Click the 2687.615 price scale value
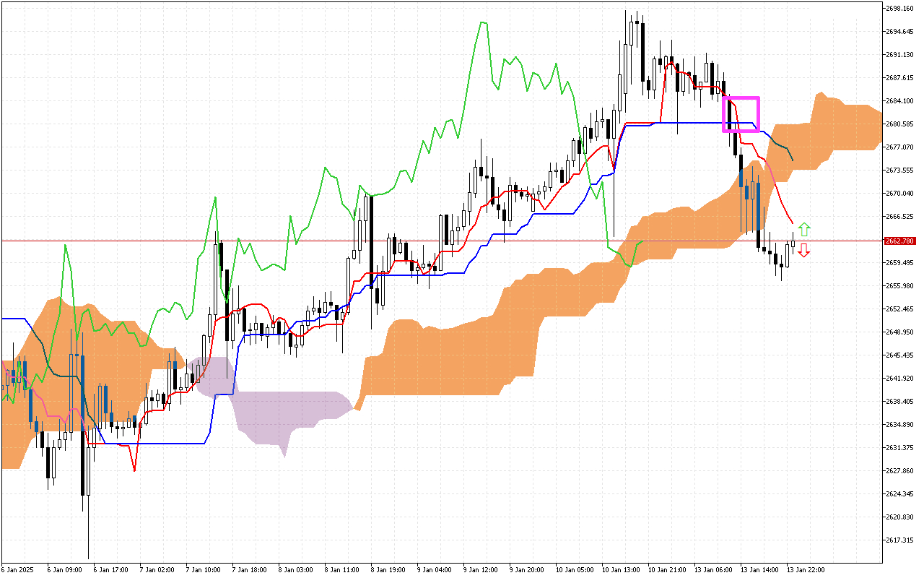Viewport: 924px width, 578px height. pyautogui.click(x=900, y=78)
